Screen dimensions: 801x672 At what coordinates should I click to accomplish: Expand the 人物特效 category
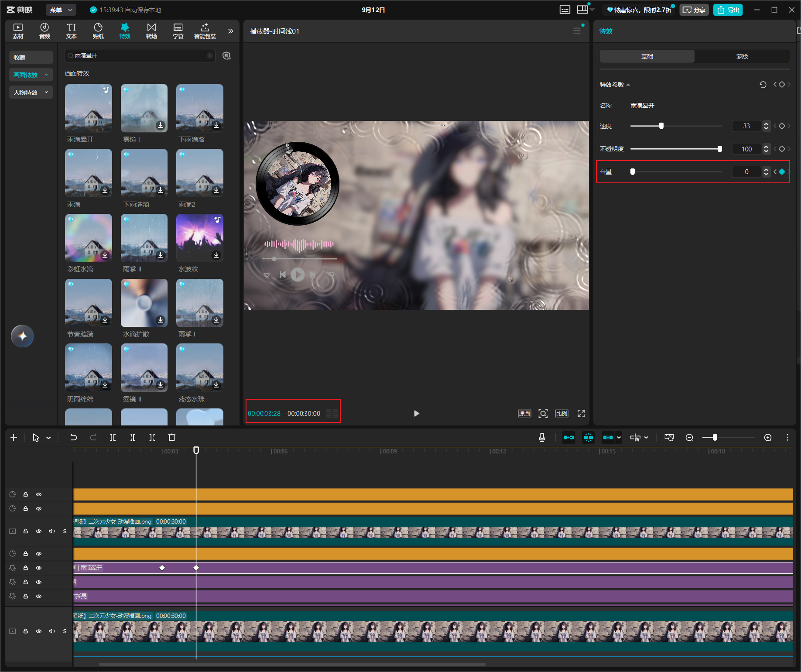tap(31, 92)
